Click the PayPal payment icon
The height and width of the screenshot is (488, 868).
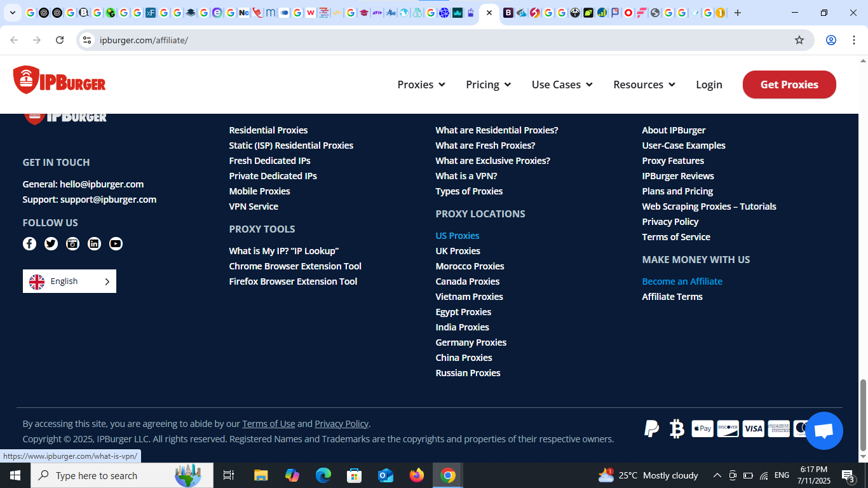pos(651,429)
